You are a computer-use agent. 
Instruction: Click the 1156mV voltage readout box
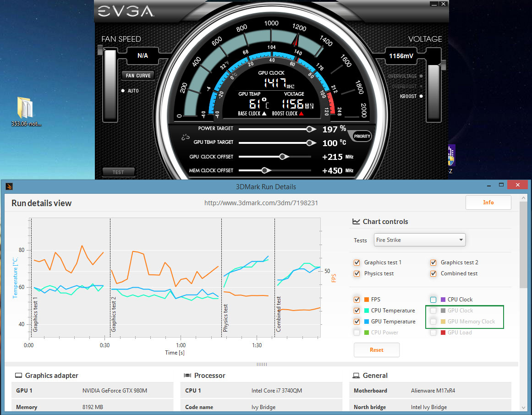[401, 56]
